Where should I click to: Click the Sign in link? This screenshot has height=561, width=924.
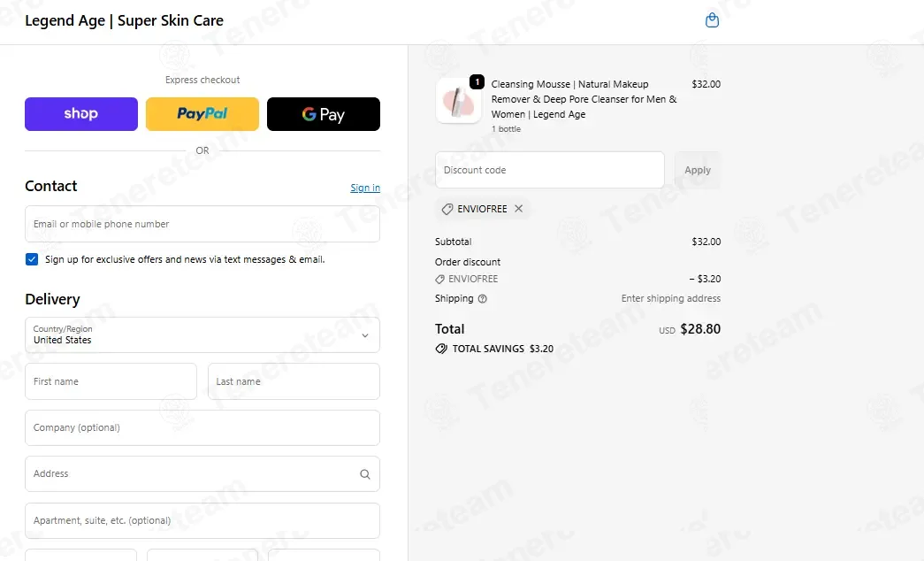[x=365, y=188]
